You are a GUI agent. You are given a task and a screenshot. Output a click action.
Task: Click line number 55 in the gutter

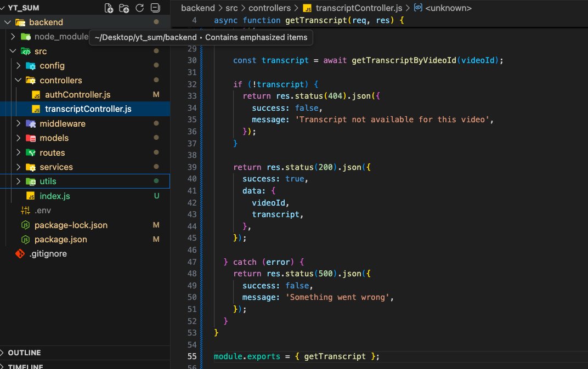click(x=192, y=356)
